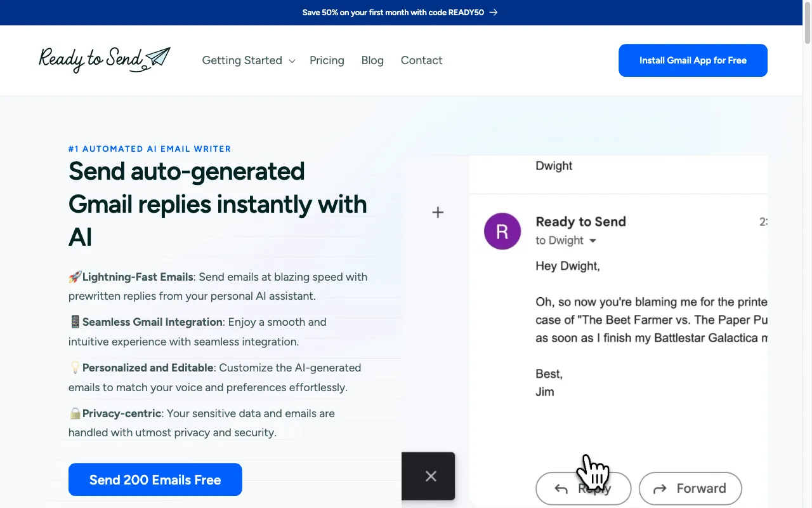This screenshot has width=812, height=508.
Task: Click Send 200 Emails Free button
Action: [x=155, y=479]
